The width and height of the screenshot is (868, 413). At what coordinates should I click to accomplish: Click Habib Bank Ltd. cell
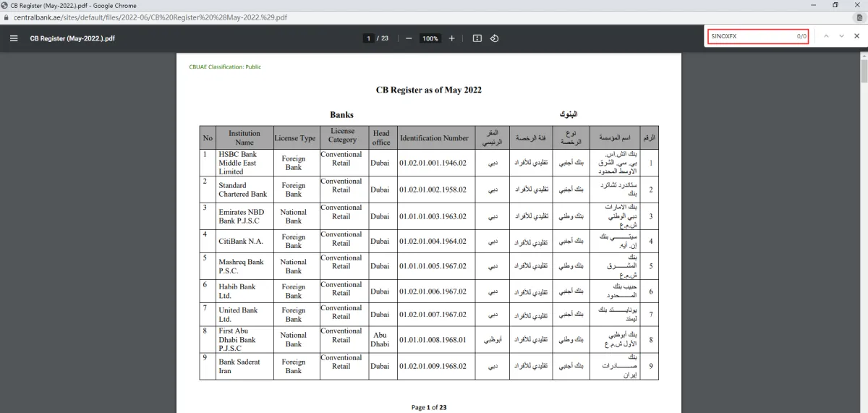tap(244, 291)
